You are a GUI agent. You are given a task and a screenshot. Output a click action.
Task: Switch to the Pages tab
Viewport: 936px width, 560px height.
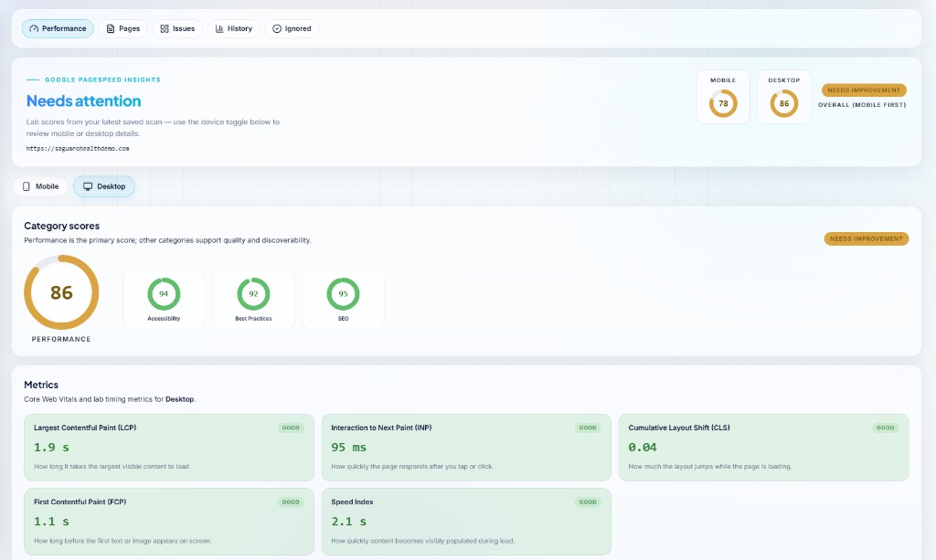pyautogui.click(x=123, y=28)
